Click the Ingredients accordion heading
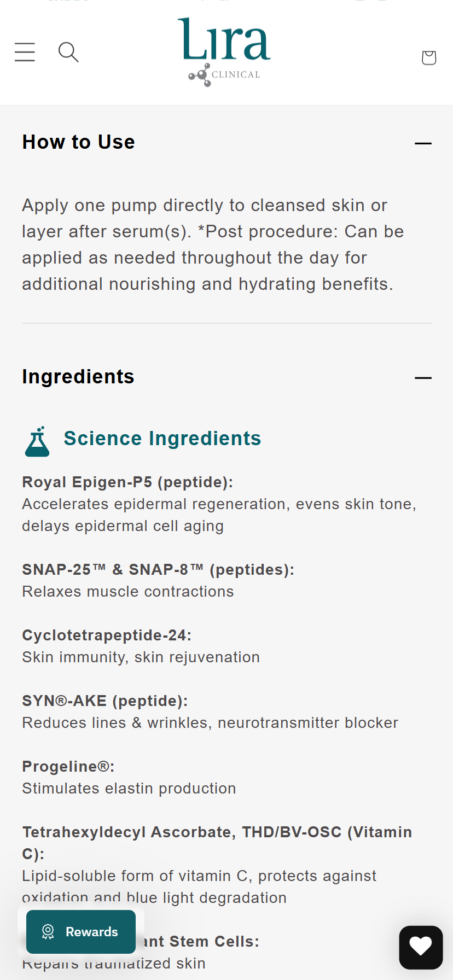The image size is (453, 980). click(x=78, y=377)
